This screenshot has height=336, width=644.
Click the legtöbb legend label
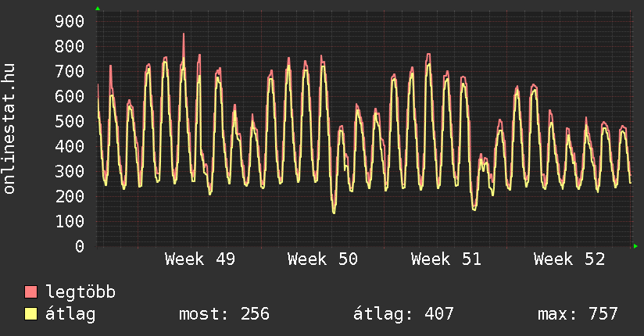pos(80,292)
